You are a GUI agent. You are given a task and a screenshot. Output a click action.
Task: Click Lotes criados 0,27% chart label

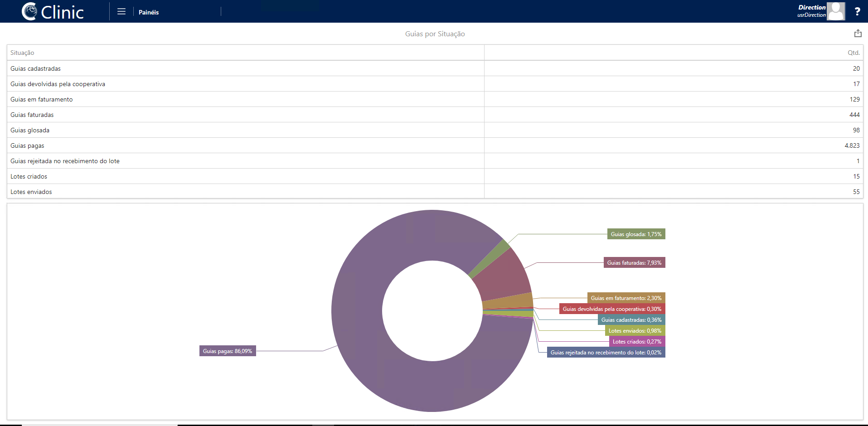[x=637, y=341]
